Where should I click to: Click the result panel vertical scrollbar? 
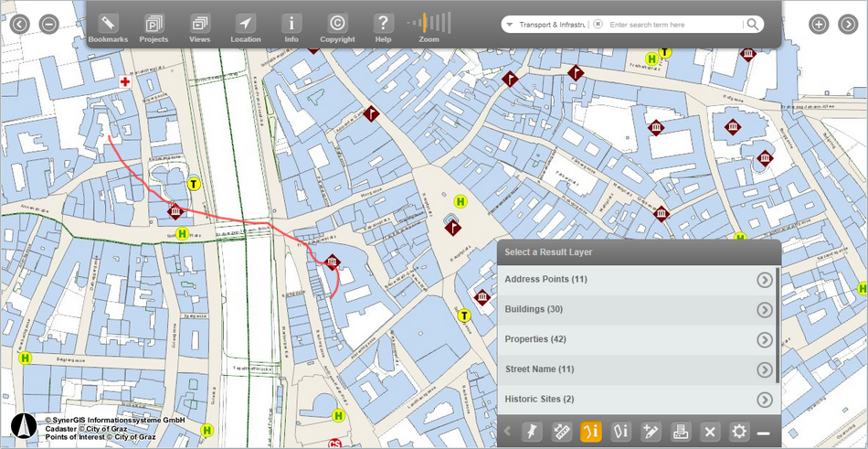point(778,325)
